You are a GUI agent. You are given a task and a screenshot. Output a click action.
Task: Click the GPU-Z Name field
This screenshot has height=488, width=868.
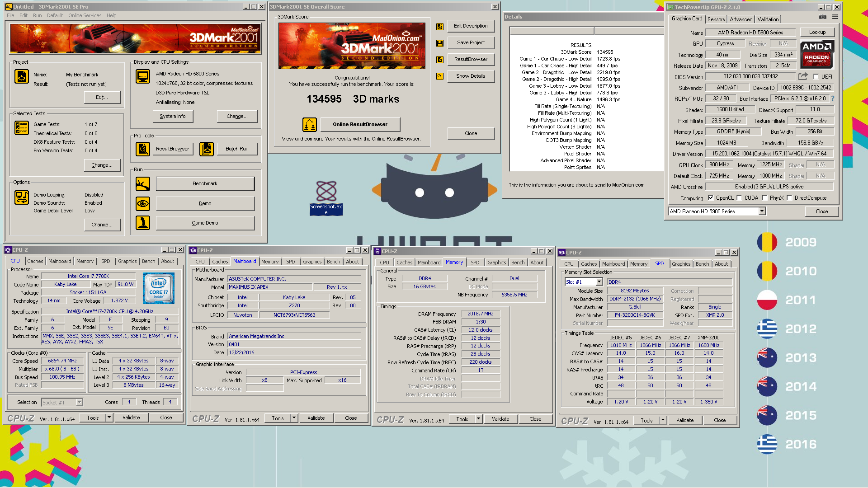(x=751, y=33)
